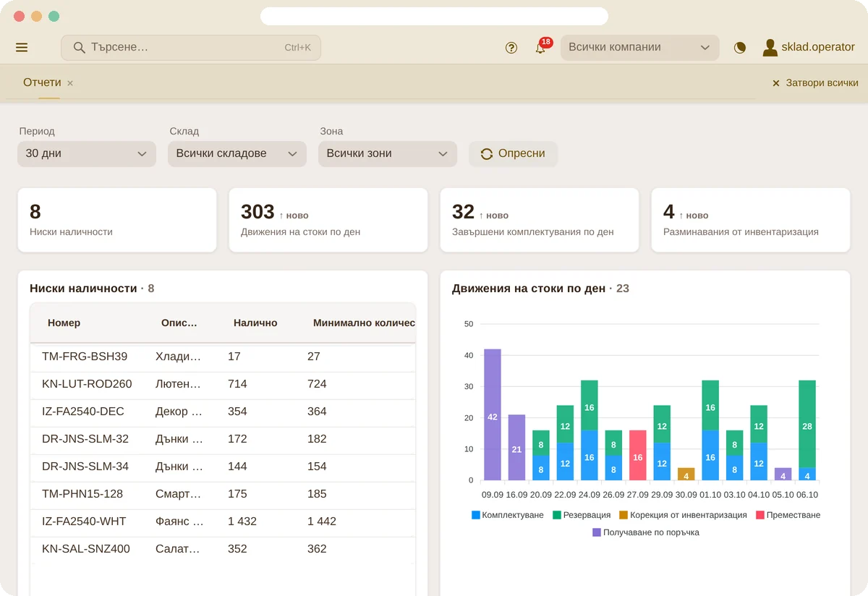Open the notifications bell
This screenshot has height=596, width=868.
pos(540,48)
